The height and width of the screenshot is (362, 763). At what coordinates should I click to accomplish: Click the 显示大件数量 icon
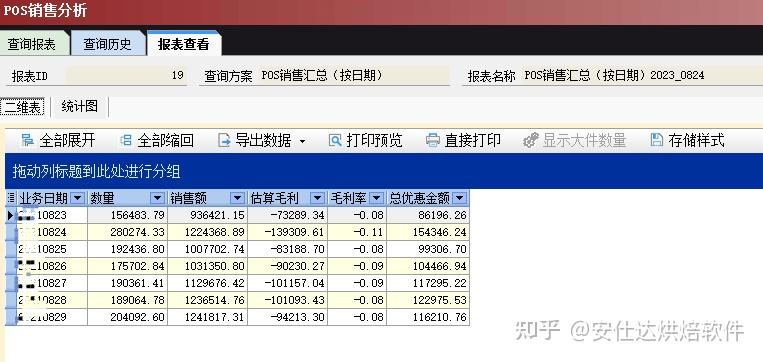pos(530,141)
